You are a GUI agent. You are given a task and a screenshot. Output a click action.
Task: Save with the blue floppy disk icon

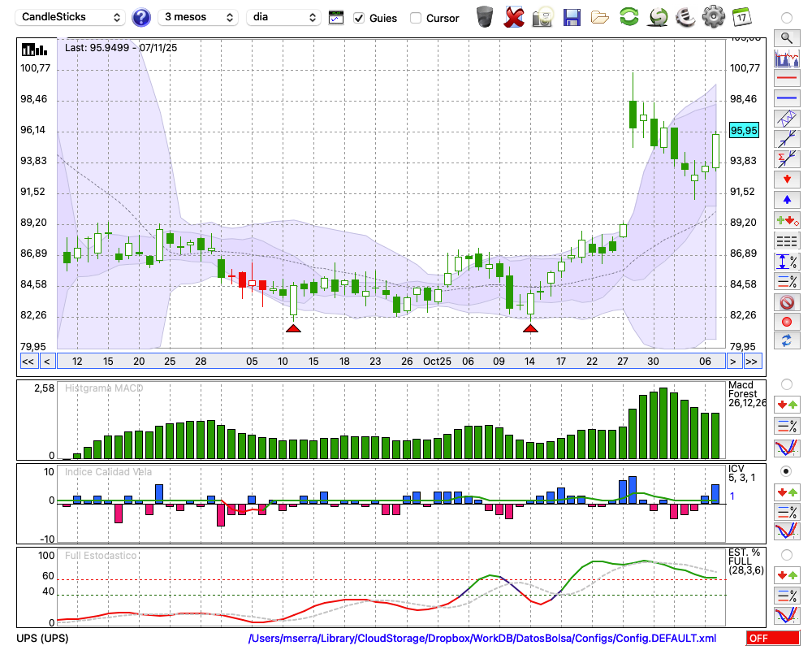[572, 17]
